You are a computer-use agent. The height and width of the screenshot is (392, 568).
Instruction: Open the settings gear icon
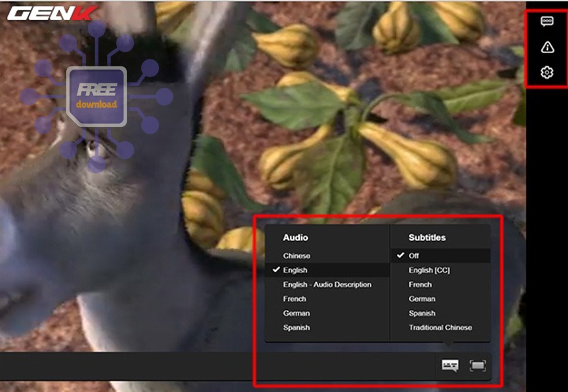click(547, 73)
